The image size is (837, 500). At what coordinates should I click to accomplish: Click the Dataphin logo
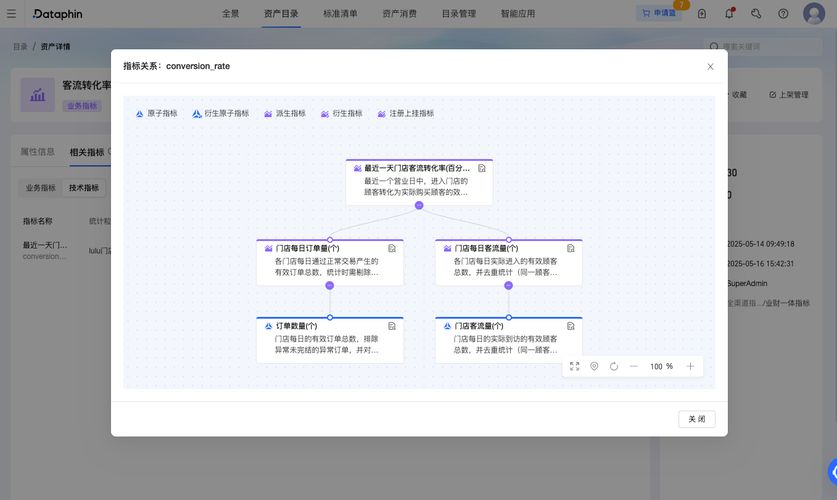coord(57,14)
